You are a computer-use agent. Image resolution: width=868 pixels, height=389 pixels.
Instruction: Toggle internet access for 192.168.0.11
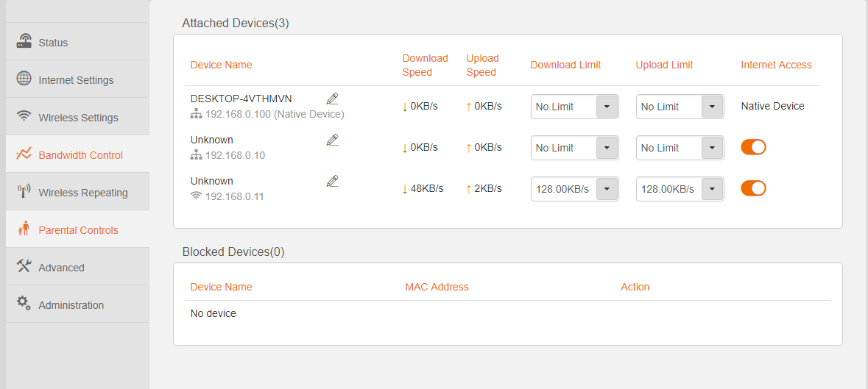pyautogui.click(x=753, y=188)
